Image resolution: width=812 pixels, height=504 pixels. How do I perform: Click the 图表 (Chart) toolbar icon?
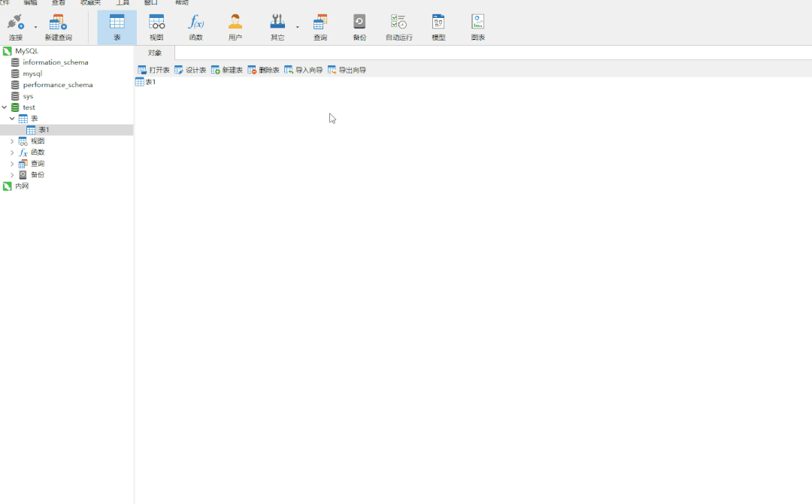pyautogui.click(x=477, y=27)
